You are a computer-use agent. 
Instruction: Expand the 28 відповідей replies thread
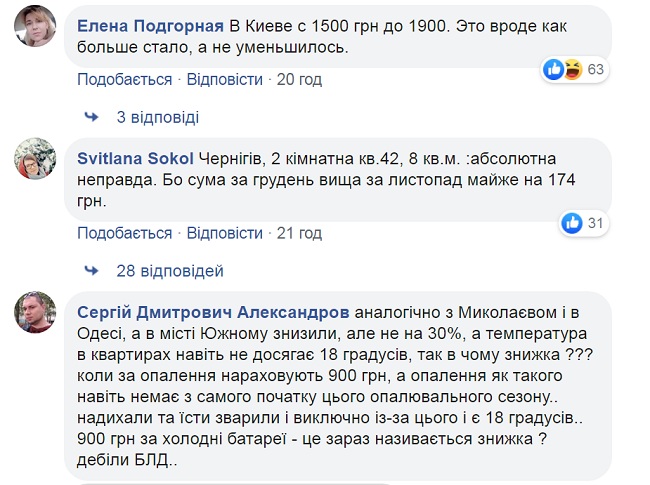[x=170, y=271]
